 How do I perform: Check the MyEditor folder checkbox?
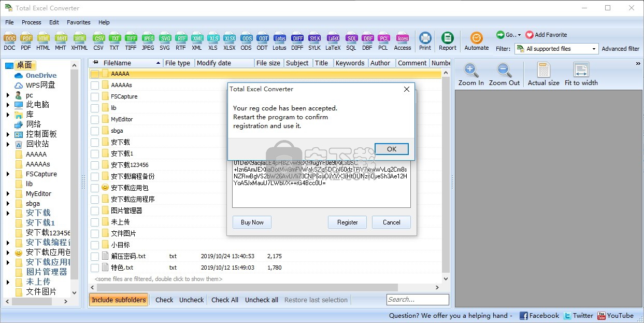point(95,119)
